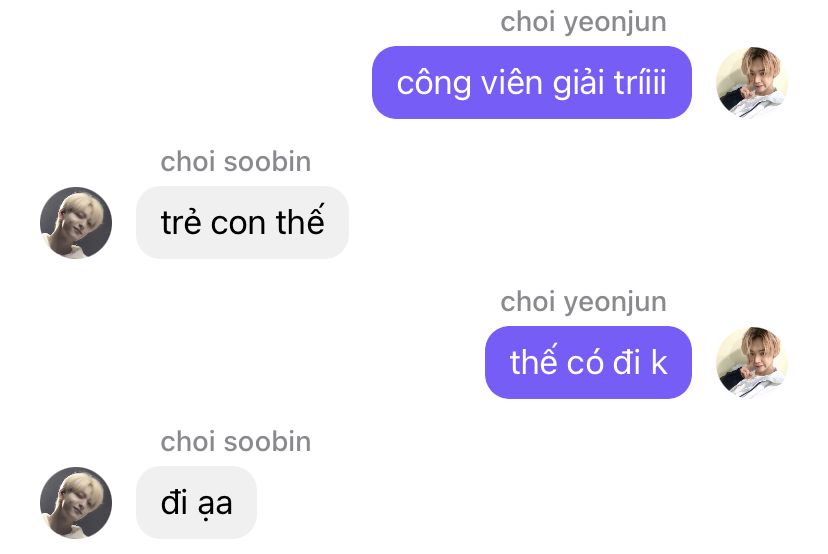The width and height of the screenshot is (828, 554).
Task: Open yeonjun's avatar beside "công viên giải tríiii"
Action: coord(751,82)
